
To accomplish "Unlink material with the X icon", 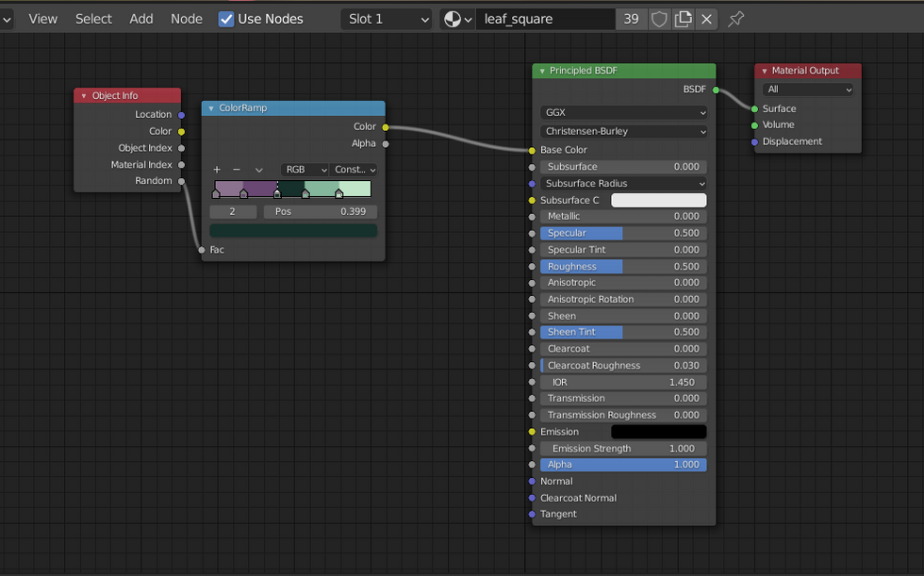I will (x=706, y=20).
